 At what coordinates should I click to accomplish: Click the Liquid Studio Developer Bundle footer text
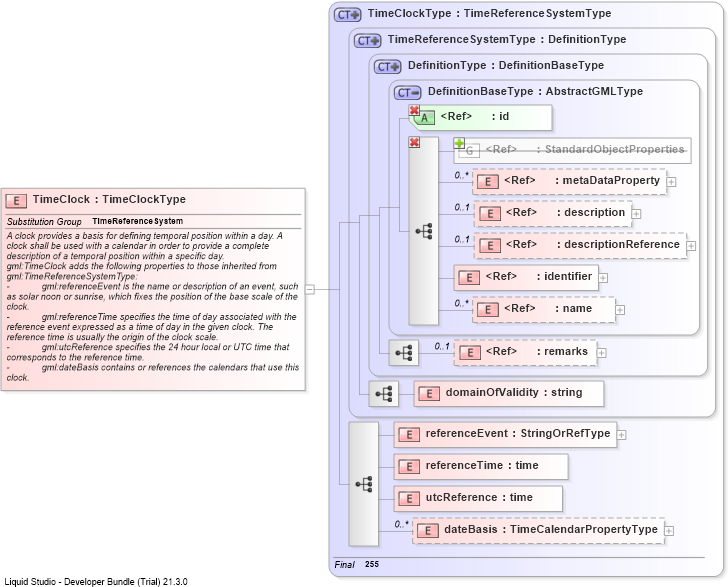[x=96, y=581]
